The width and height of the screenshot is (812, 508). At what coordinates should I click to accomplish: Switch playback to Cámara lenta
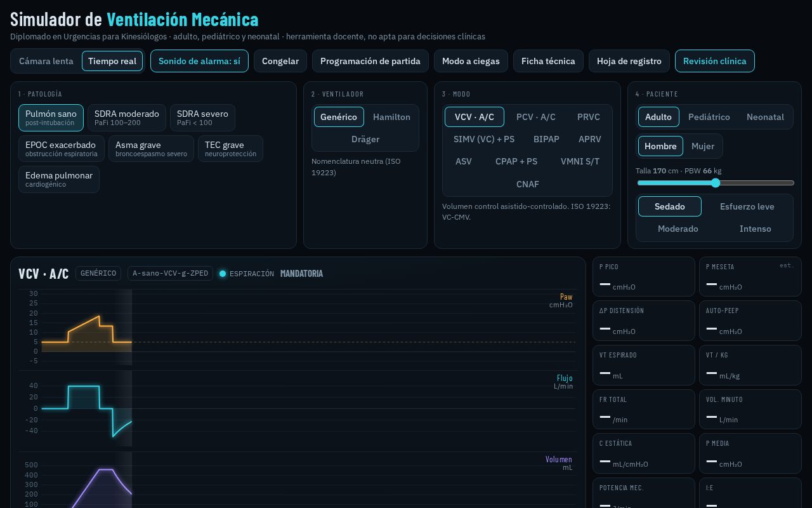click(46, 61)
